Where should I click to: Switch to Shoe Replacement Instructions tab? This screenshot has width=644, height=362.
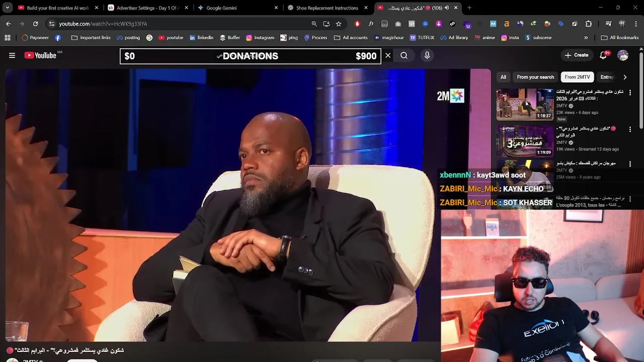point(327,8)
